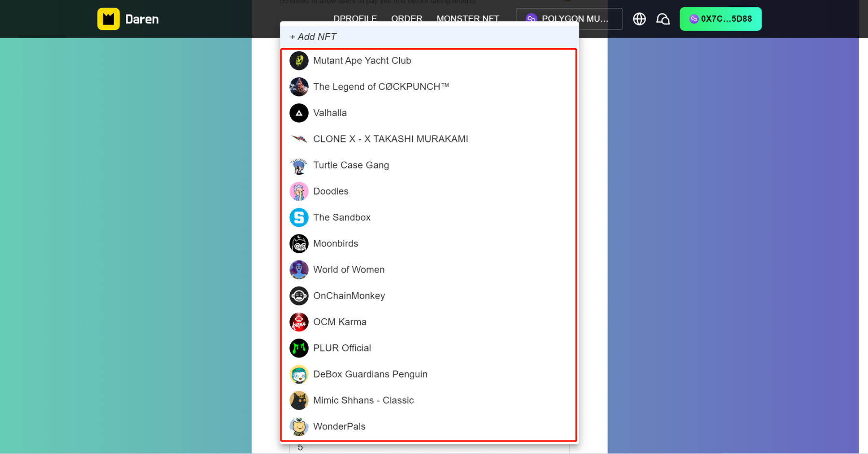Open the ORDER navigation menu
Viewport: 868px width, 454px height.
click(x=407, y=18)
